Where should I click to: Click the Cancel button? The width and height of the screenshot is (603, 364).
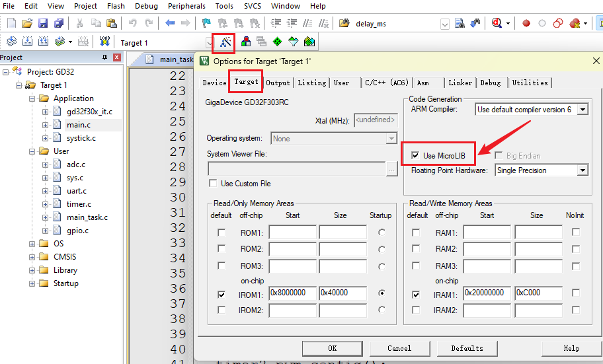[x=399, y=348]
